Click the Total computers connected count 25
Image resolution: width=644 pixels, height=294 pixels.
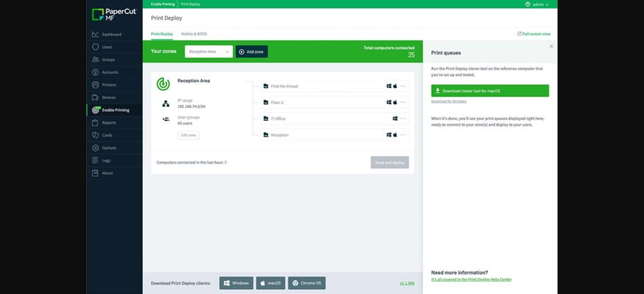pyautogui.click(x=411, y=55)
